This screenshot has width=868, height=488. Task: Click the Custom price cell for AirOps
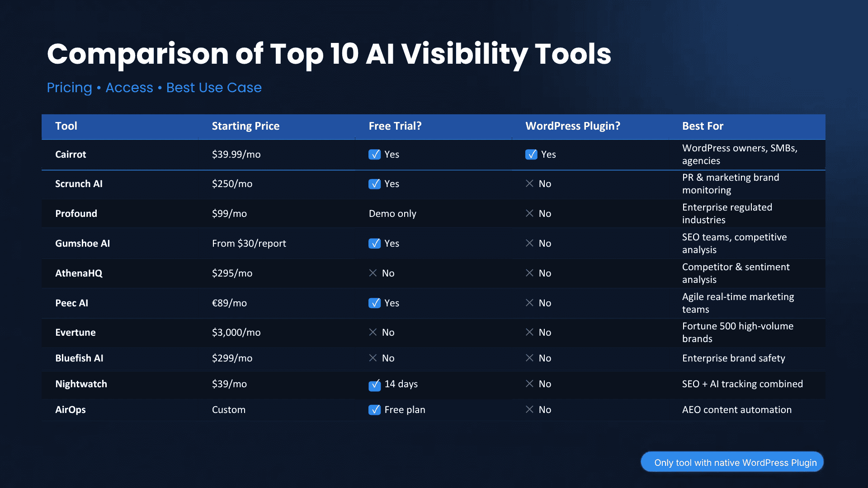tap(228, 410)
